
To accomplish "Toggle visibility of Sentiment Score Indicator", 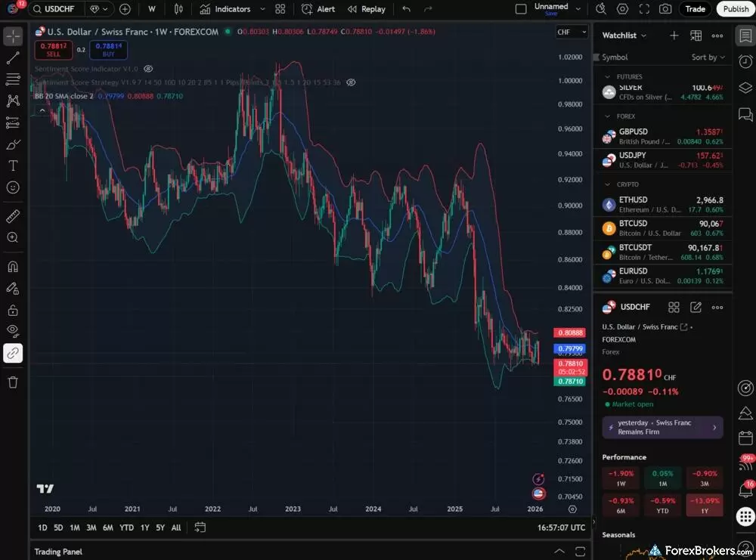I will coord(148,69).
